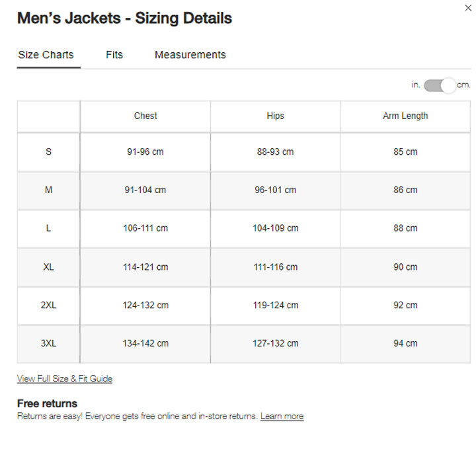The height and width of the screenshot is (449, 476).
Task: Close the sizing details dialog
Action: click(469, 7)
